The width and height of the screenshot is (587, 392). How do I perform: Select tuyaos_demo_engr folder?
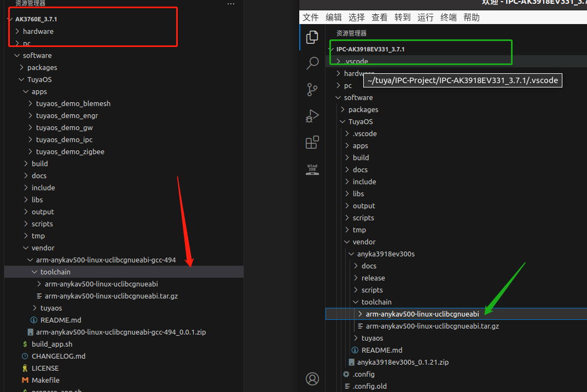67,115
